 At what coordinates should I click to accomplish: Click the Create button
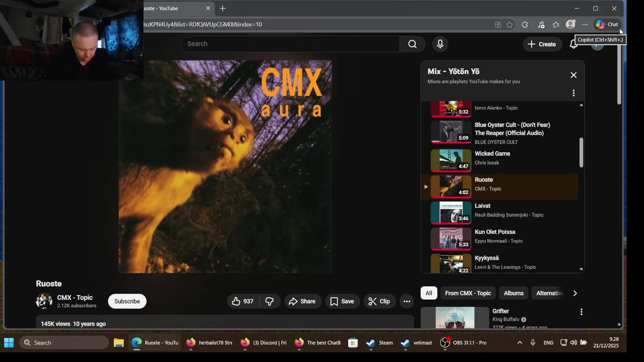[x=542, y=44]
